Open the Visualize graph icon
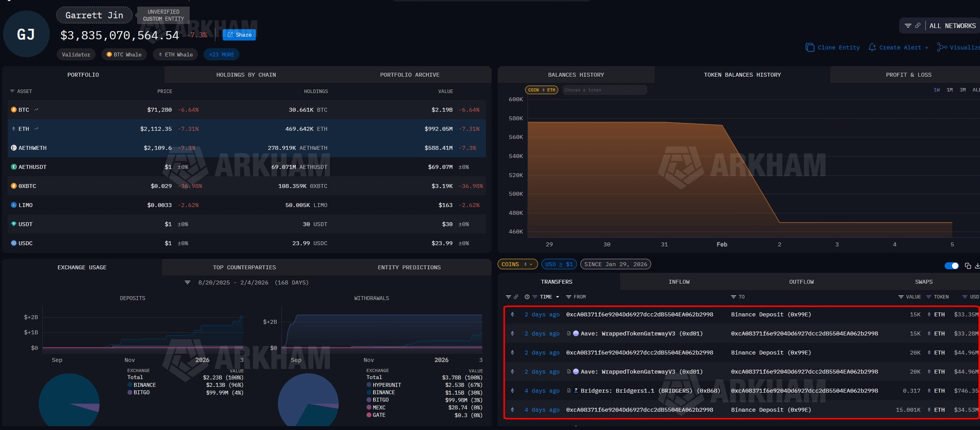Image resolution: width=980 pixels, height=430 pixels. [942, 47]
